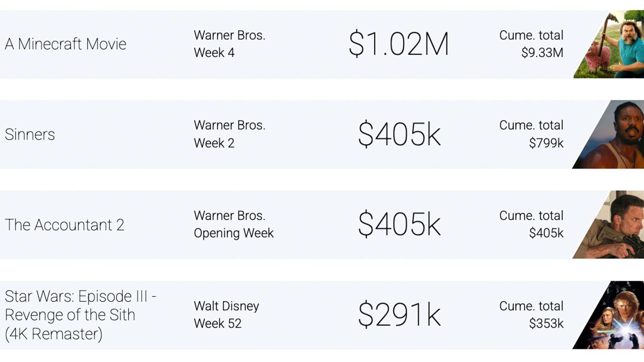The height and width of the screenshot is (362, 644).
Task: Click The Accountant 2 cumulative $405k total
Action: 546,233
